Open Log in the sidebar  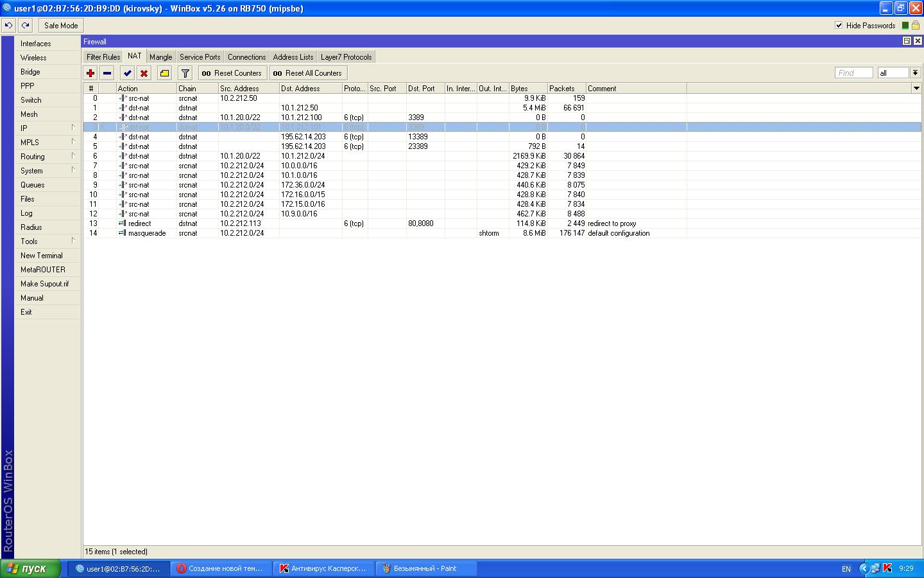tap(48, 213)
